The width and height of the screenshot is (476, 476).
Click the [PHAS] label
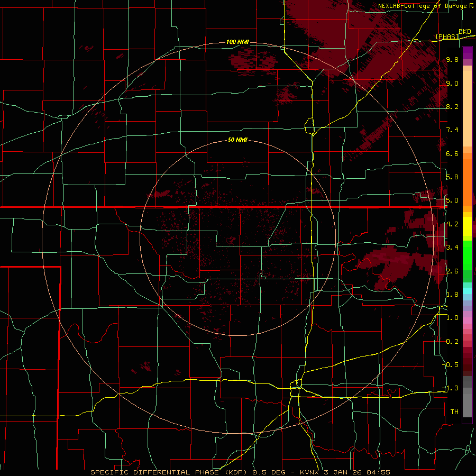(x=447, y=37)
